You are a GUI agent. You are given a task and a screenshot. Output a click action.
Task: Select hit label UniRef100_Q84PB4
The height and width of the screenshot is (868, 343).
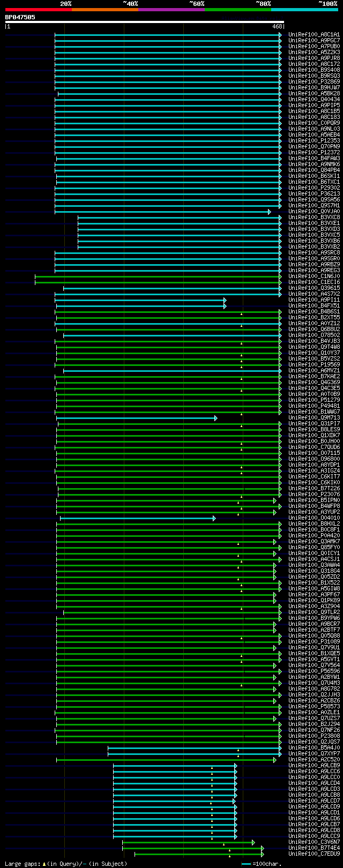click(314, 170)
